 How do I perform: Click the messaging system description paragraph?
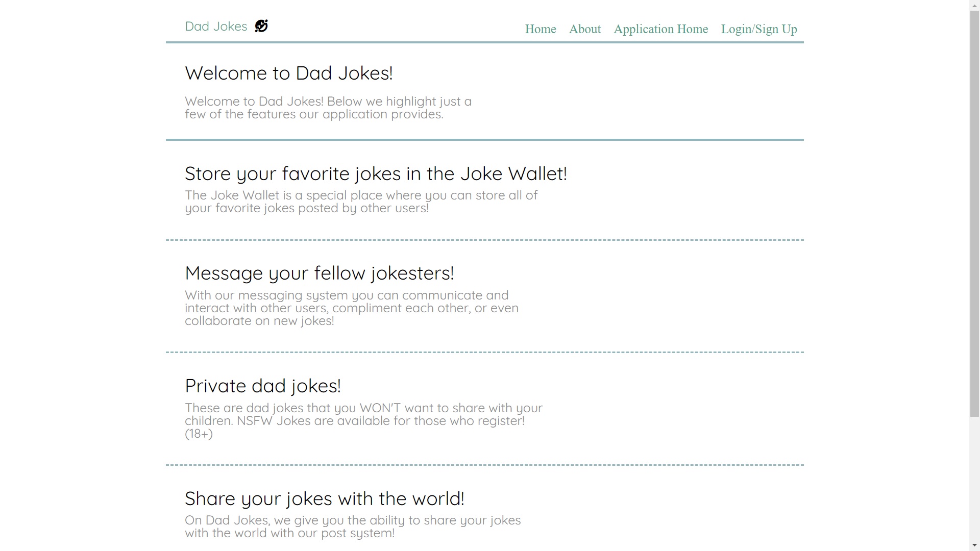[351, 308]
